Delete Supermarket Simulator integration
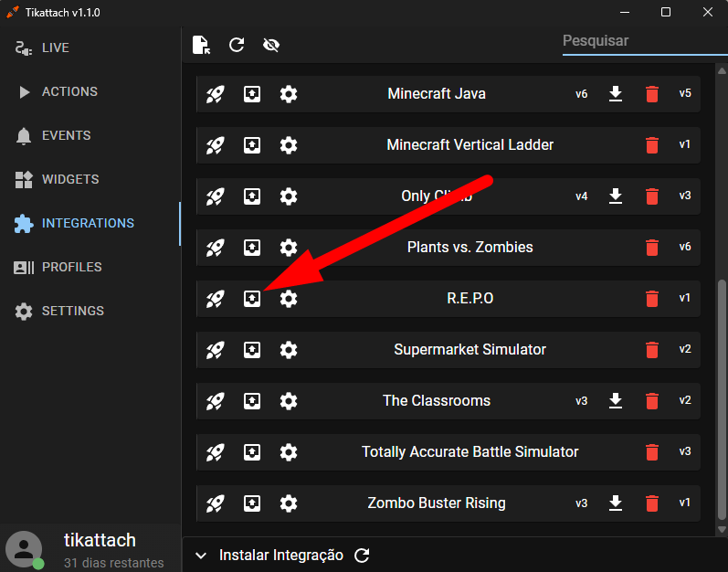Viewport: 728px width, 572px height. (652, 349)
